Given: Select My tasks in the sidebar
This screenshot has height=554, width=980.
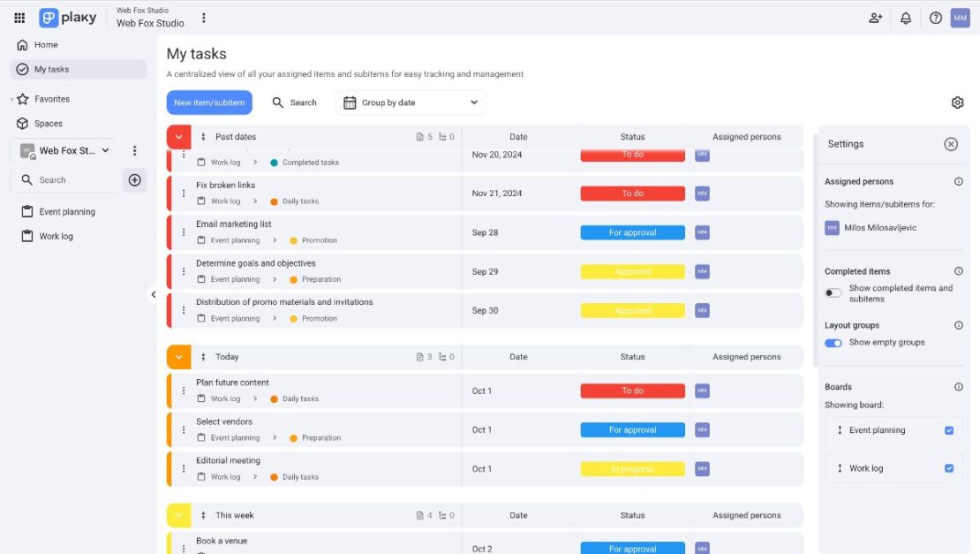Looking at the screenshot, I should click(x=53, y=68).
